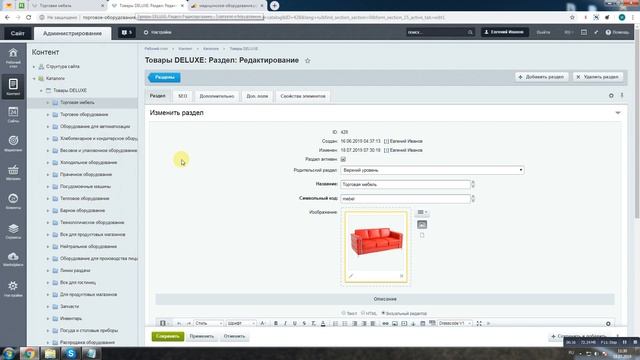Open text color picker in editor
Image resolution: width=640 pixels, height=360 pixels.
(323, 323)
